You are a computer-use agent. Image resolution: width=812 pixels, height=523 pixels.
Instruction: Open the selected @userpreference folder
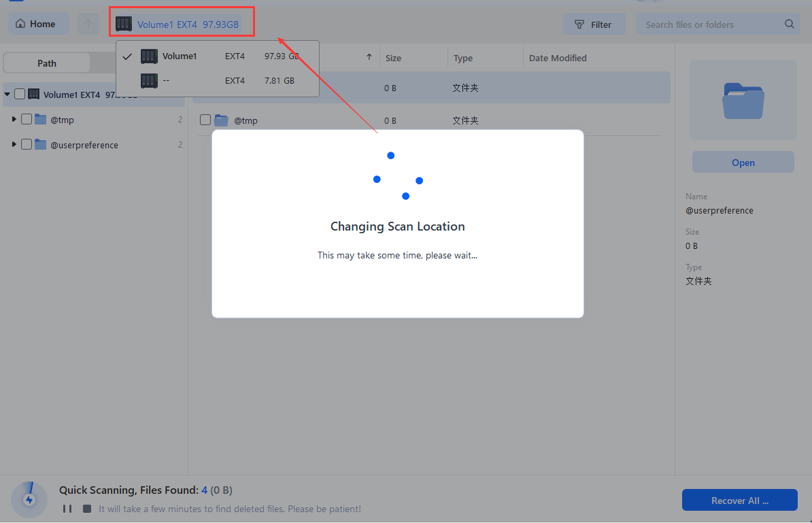(743, 162)
